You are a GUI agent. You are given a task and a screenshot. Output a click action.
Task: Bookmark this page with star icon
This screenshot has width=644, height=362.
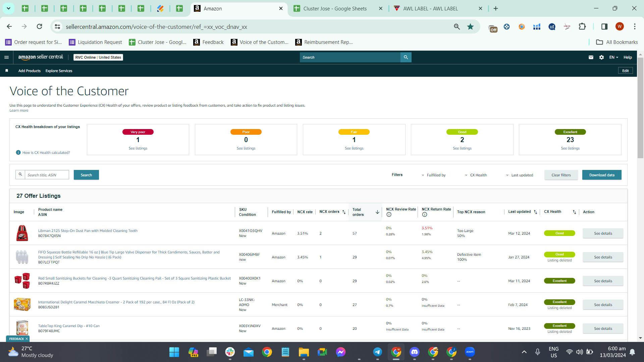coord(471,26)
